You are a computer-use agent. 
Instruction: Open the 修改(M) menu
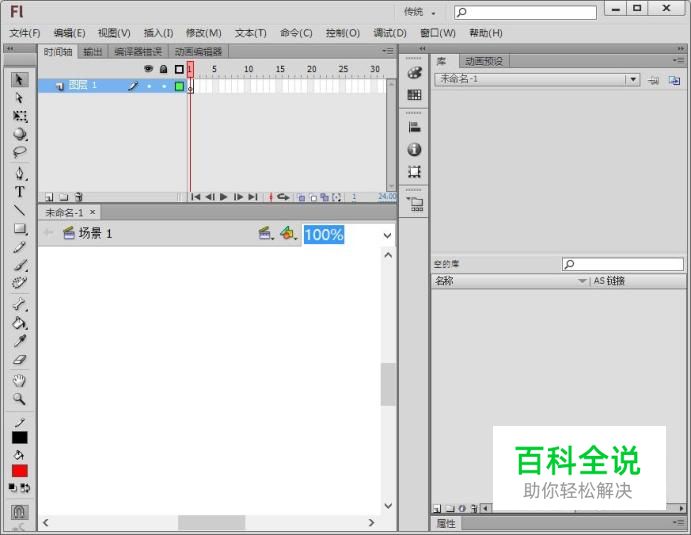click(x=203, y=33)
